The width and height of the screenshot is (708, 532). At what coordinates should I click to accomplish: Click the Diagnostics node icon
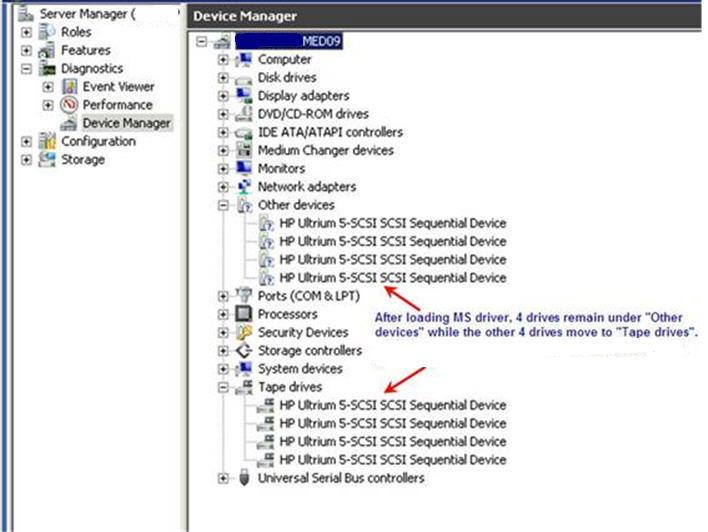coord(47,69)
